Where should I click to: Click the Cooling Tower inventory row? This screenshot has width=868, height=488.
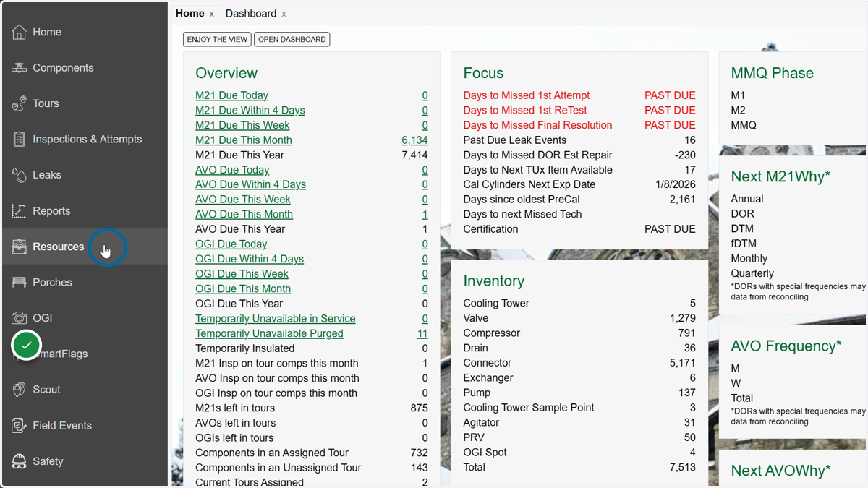pos(579,304)
